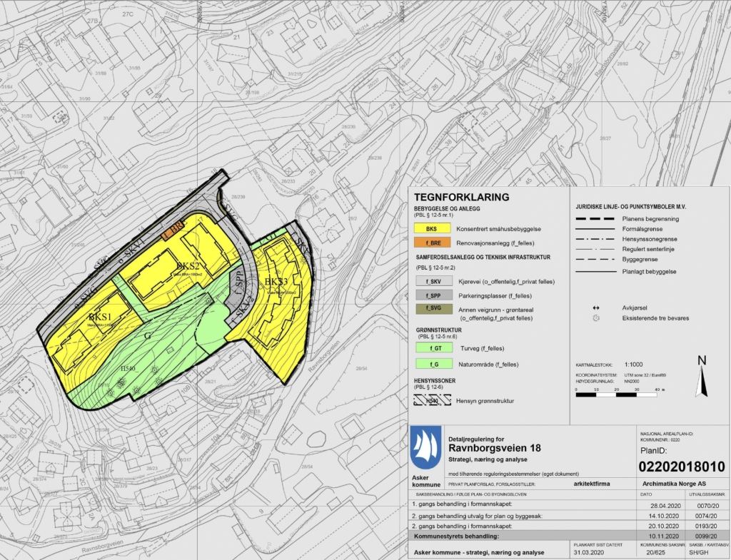Viewport: 731px width, 560px height.
Task: Select the BKS1 yellow housing area label
Action: [101, 317]
